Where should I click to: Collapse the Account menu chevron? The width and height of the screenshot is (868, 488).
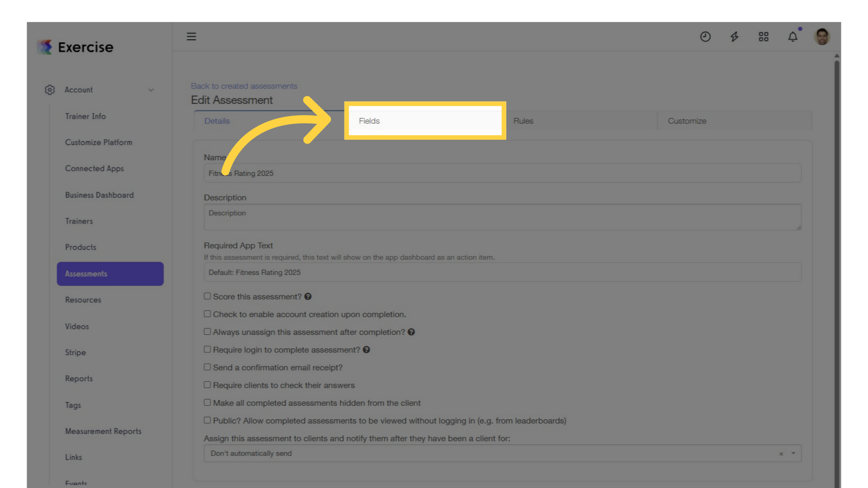click(151, 90)
